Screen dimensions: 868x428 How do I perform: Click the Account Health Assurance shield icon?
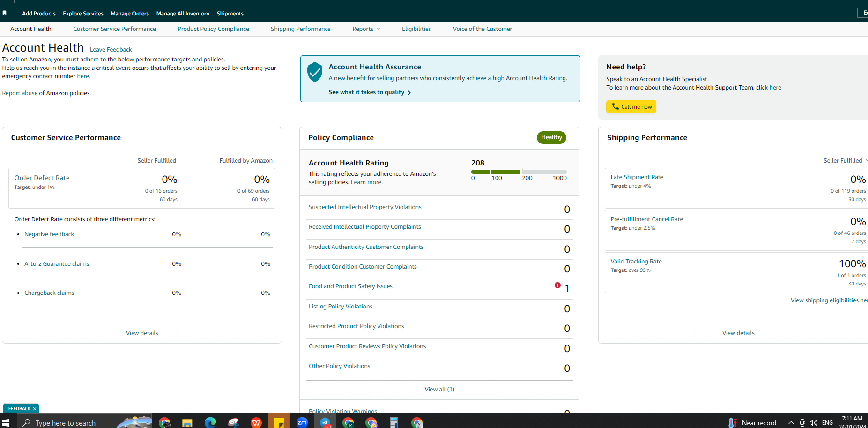click(x=315, y=72)
